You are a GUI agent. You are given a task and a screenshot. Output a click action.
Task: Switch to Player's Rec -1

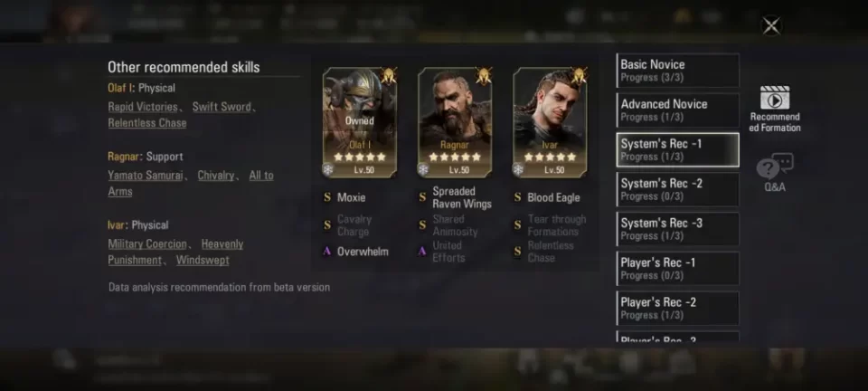click(x=677, y=269)
